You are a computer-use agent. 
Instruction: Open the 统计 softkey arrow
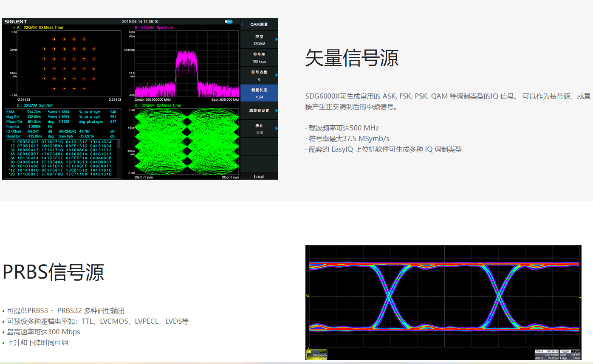click(277, 128)
